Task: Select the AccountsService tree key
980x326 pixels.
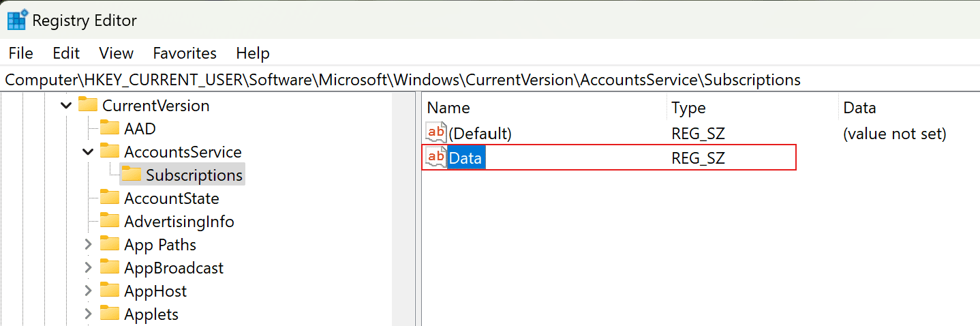Action: pyautogui.click(x=183, y=152)
